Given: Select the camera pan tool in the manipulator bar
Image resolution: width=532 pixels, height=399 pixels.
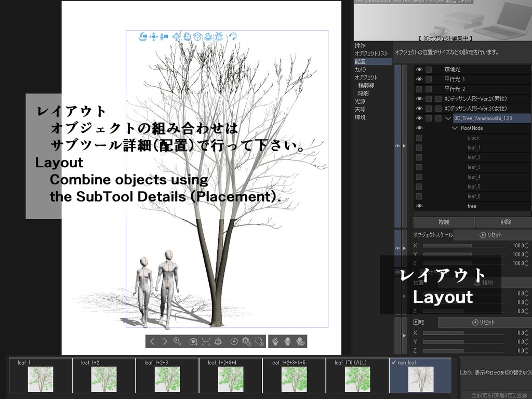Looking at the screenshot, I should click(x=153, y=35).
